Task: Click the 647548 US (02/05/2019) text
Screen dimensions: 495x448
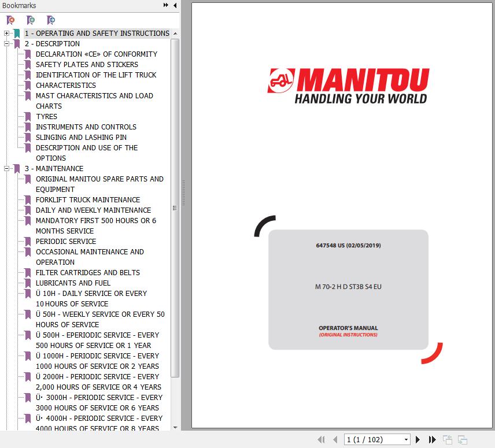Action: pos(348,246)
